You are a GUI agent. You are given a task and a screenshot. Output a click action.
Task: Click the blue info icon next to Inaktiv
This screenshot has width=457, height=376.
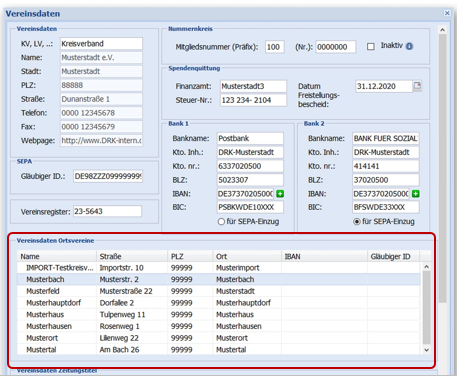tap(409, 46)
